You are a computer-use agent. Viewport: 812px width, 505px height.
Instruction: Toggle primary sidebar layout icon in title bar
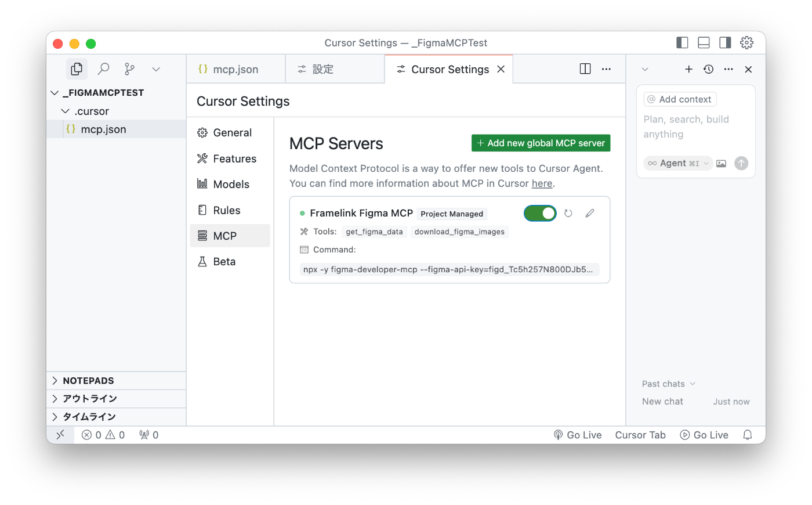682,42
